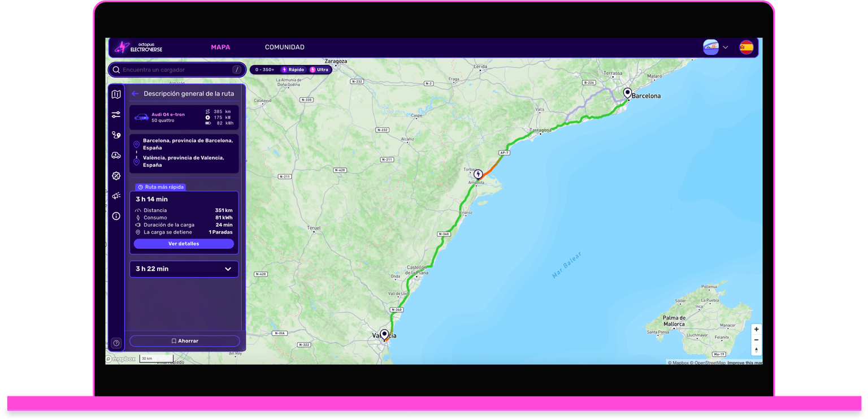This screenshot has width=868, height=419.
Task: Click the announcements megaphone icon
Action: (116, 195)
